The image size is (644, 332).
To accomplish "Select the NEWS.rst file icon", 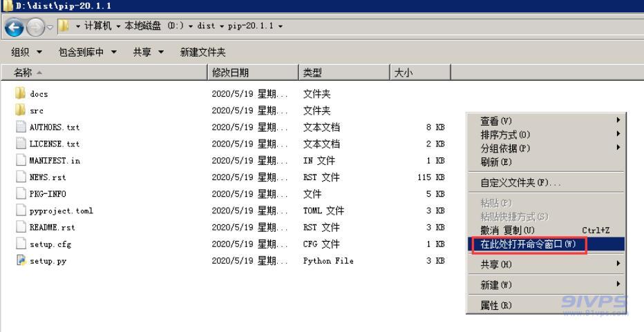I will [21, 177].
